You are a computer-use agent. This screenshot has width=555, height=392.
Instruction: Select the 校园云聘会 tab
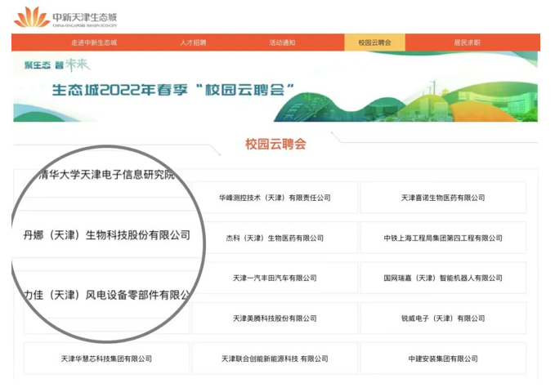(374, 42)
